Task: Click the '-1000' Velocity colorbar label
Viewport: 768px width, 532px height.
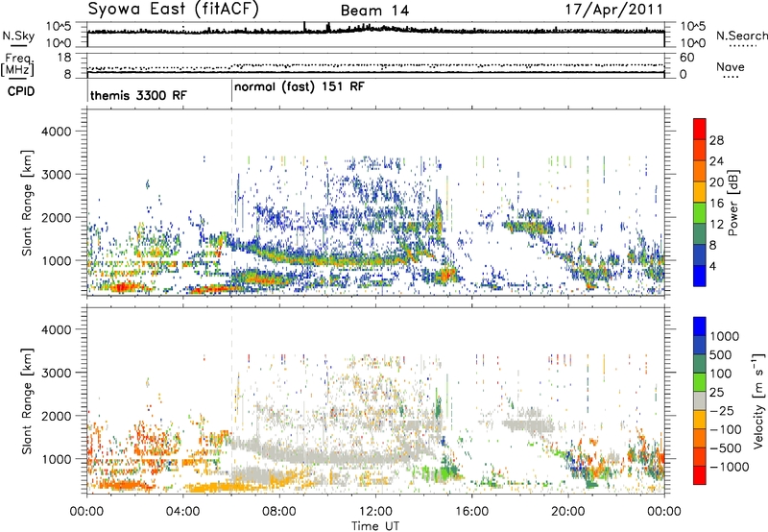Action: pyautogui.click(x=729, y=467)
